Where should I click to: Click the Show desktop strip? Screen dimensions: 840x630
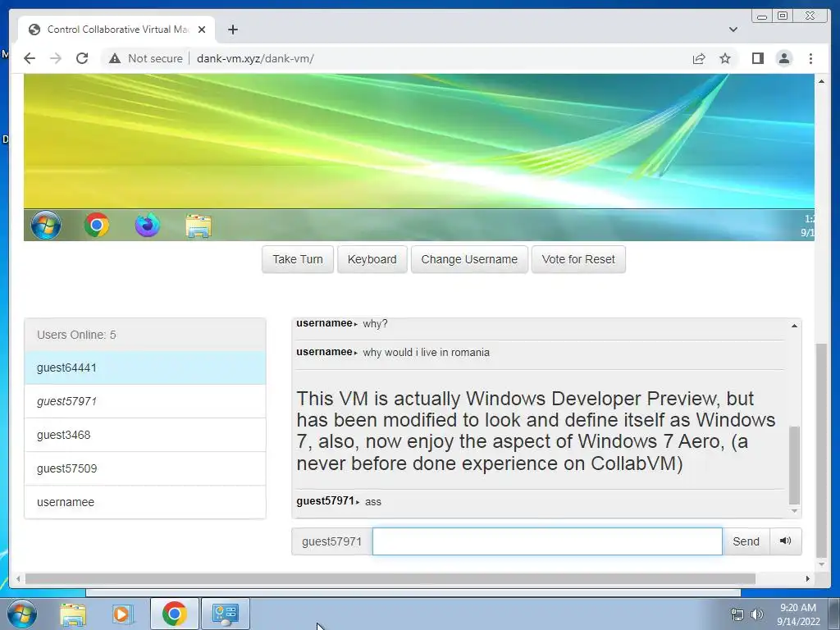(834, 614)
